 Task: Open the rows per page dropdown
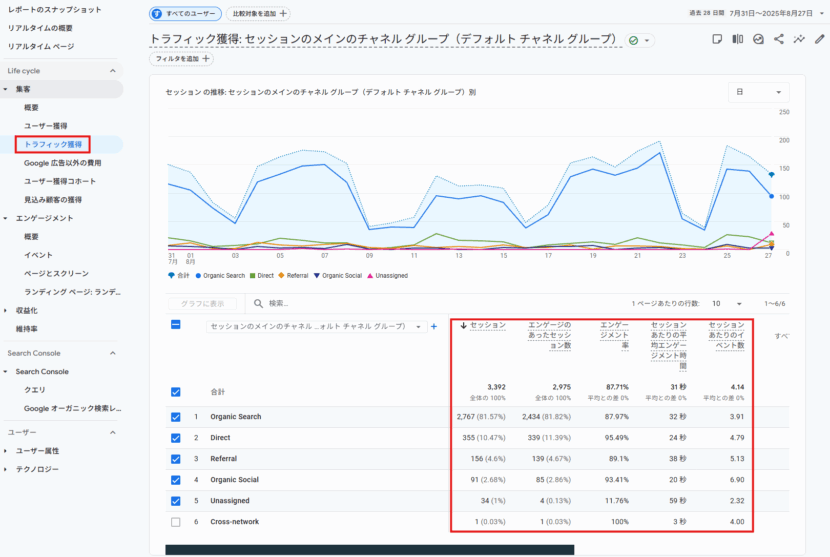tap(727, 303)
